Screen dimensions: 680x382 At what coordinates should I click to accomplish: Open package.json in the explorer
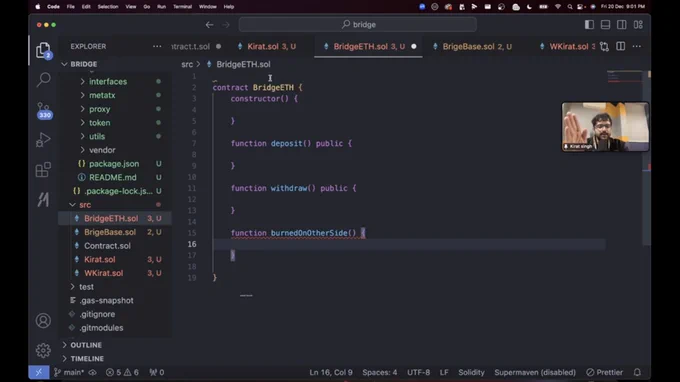(114, 164)
